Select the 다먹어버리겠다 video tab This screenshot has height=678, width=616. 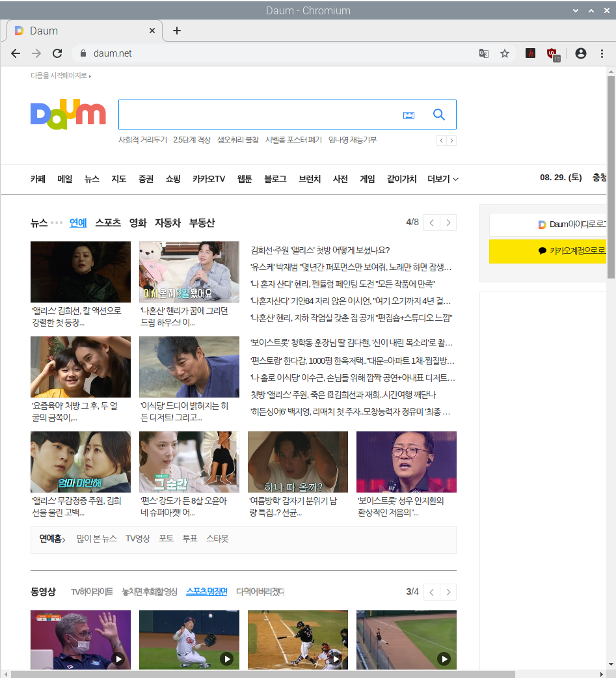click(x=260, y=591)
